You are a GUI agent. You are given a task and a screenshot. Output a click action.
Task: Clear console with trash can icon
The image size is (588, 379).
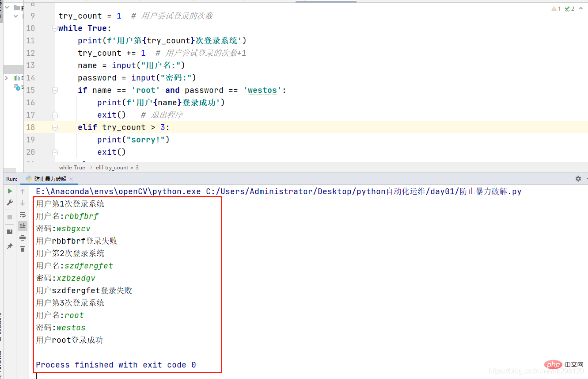(23, 249)
